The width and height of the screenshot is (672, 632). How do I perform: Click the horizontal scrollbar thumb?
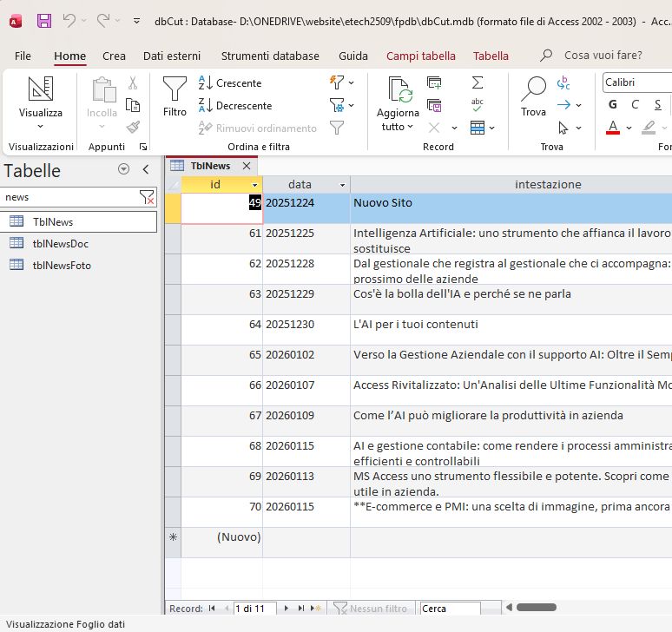click(x=537, y=607)
